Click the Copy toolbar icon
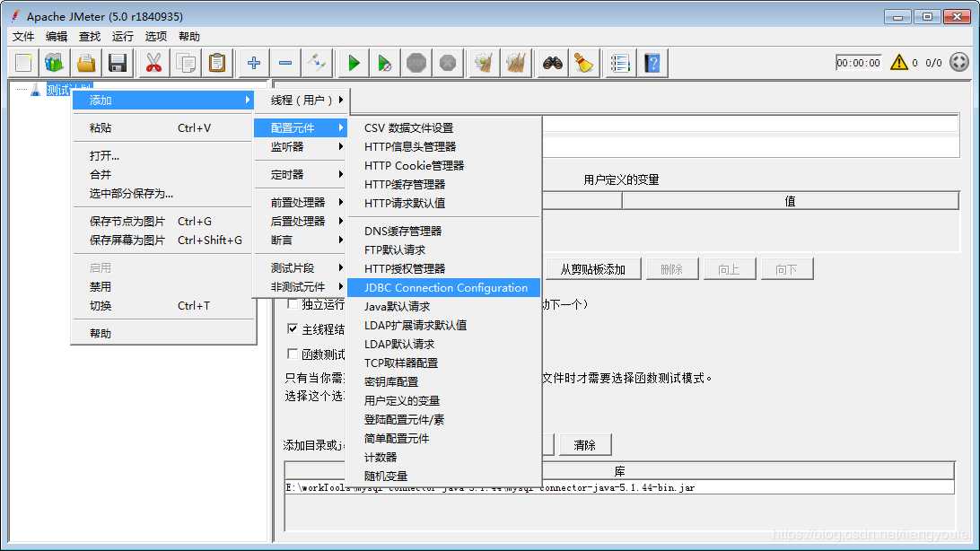This screenshot has width=980, height=551. click(x=186, y=63)
